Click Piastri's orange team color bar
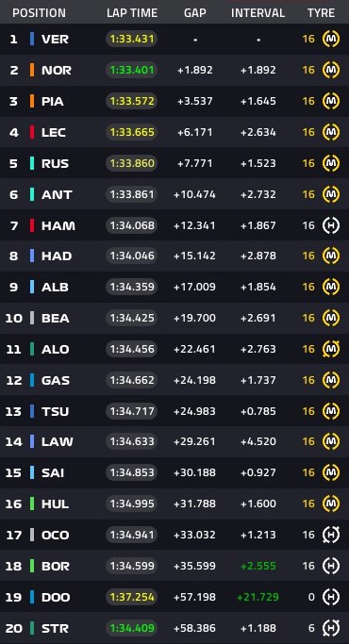This screenshot has width=349, height=644. pyautogui.click(x=32, y=101)
